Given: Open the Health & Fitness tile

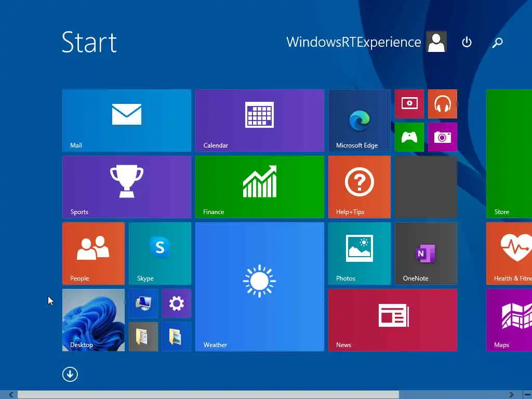Looking at the screenshot, I should pyautogui.click(x=509, y=254).
